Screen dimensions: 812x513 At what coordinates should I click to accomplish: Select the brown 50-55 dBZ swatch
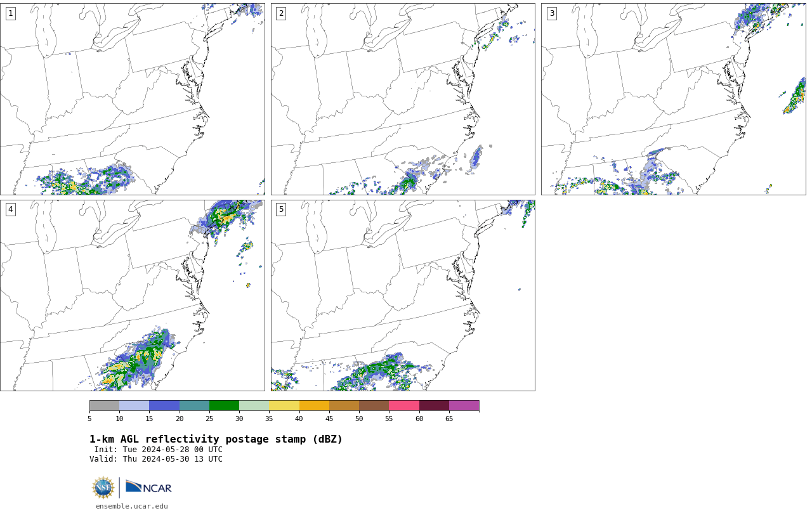(374, 406)
